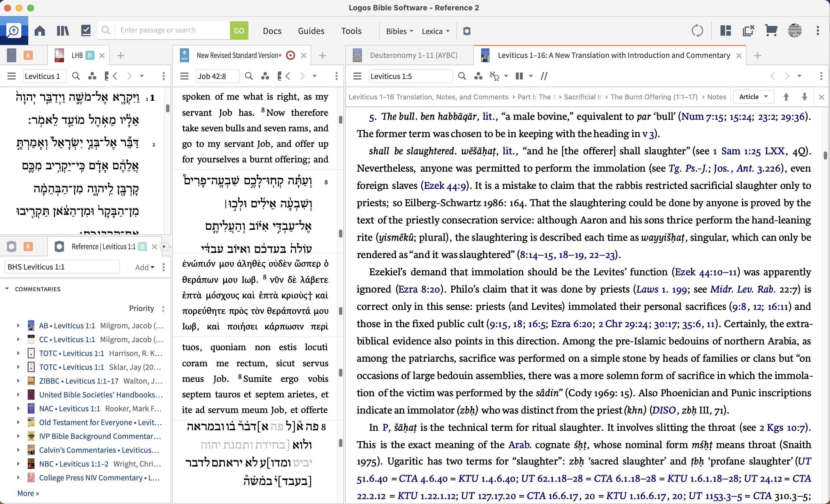Click the LHB panel vertical scrollbar

click(x=167, y=109)
